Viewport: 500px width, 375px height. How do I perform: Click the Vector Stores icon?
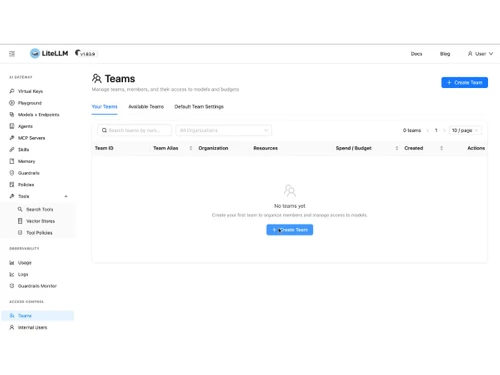pyautogui.click(x=20, y=221)
